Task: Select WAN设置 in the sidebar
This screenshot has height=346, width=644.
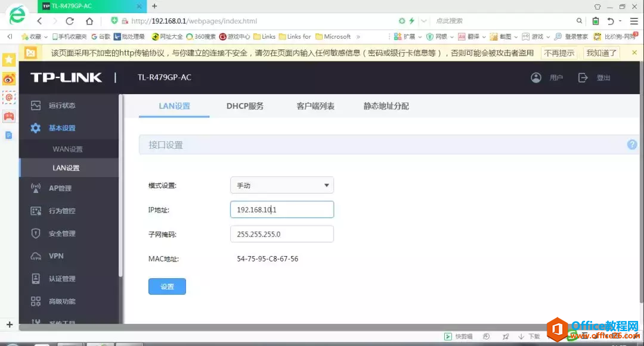Action: pos(67,149)
